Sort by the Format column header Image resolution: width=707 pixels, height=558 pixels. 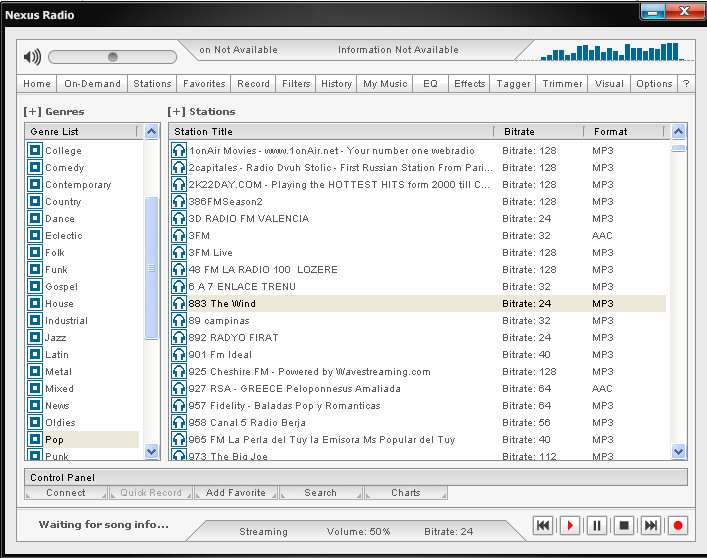(x=625, y=132)
